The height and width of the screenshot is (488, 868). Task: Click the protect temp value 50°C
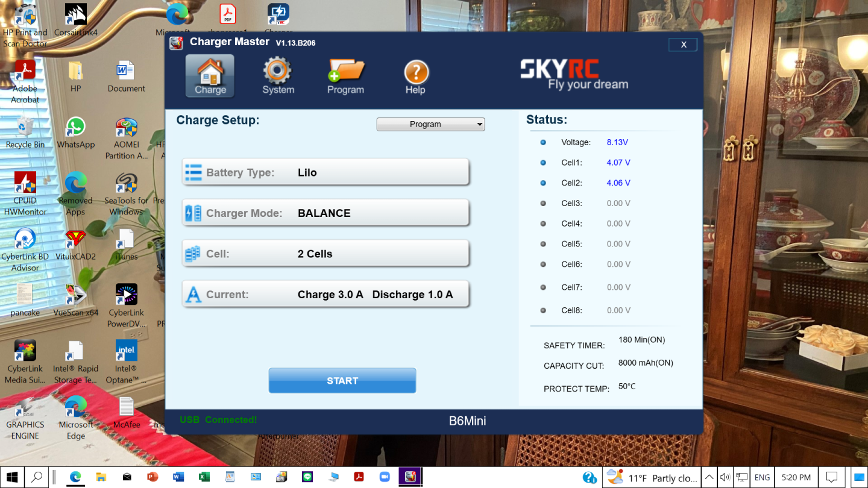click(x=627, y=386)
